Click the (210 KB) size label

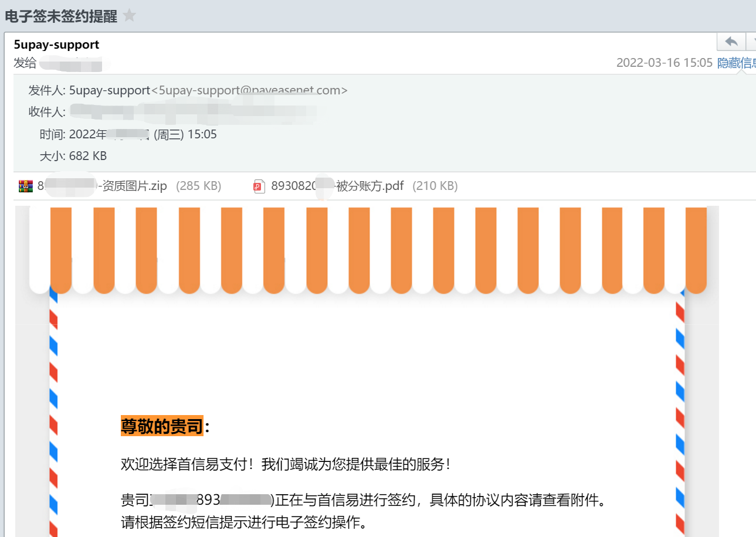click(x=435, y=186)
